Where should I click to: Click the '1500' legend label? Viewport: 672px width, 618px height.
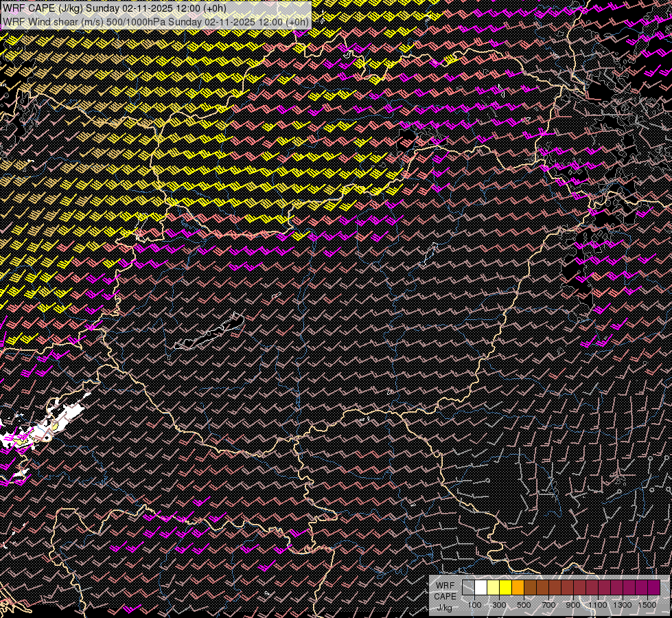(x=647, y=605)
